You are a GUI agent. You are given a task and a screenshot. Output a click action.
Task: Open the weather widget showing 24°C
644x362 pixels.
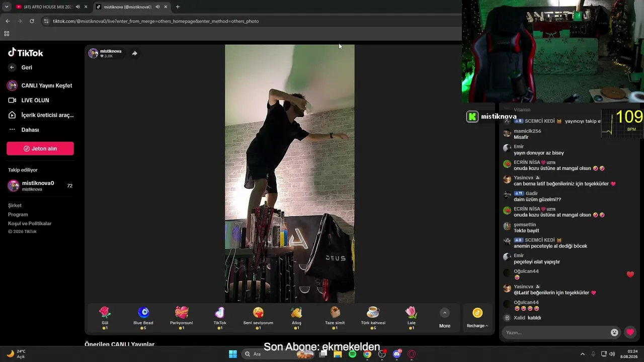[x=16, y=354]
